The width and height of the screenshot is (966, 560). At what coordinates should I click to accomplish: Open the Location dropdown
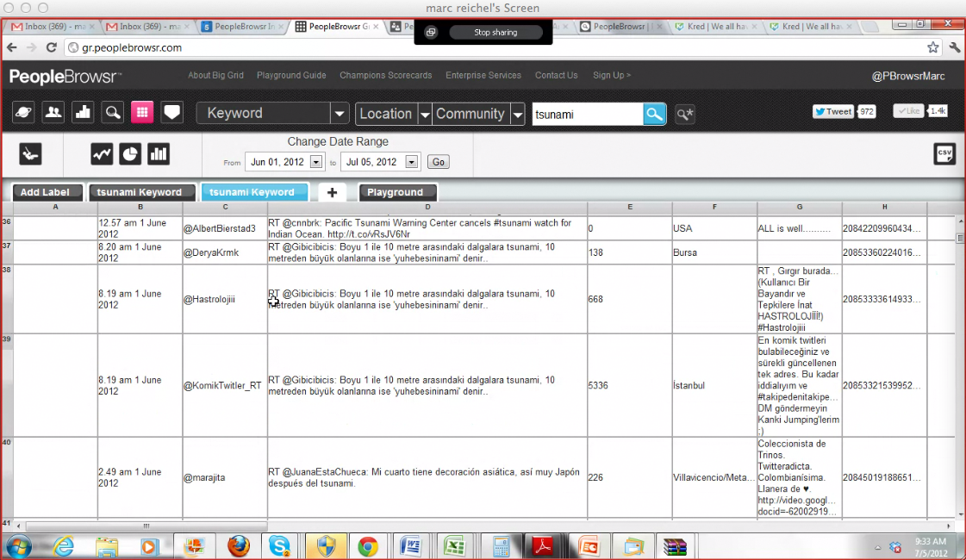(x=425, y=114)
